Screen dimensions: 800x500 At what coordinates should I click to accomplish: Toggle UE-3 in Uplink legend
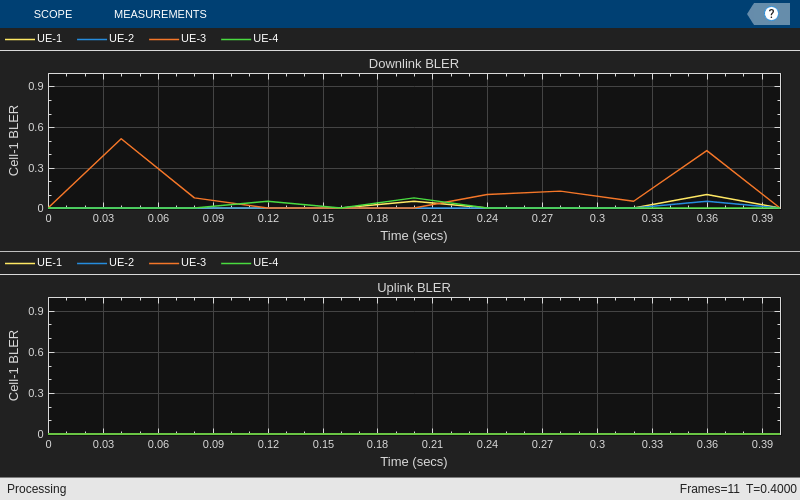[x=178, y=262]
